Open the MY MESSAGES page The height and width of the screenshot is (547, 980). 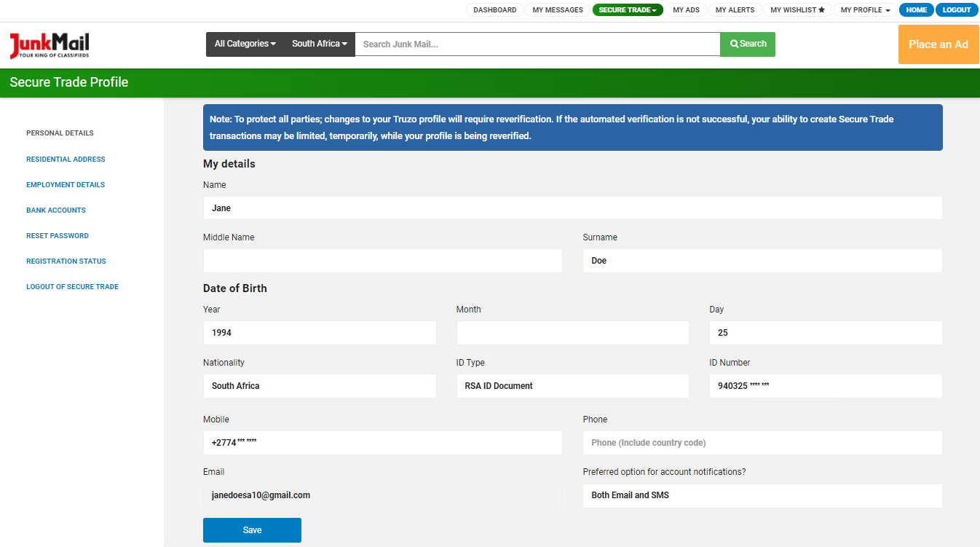[557, 9]
